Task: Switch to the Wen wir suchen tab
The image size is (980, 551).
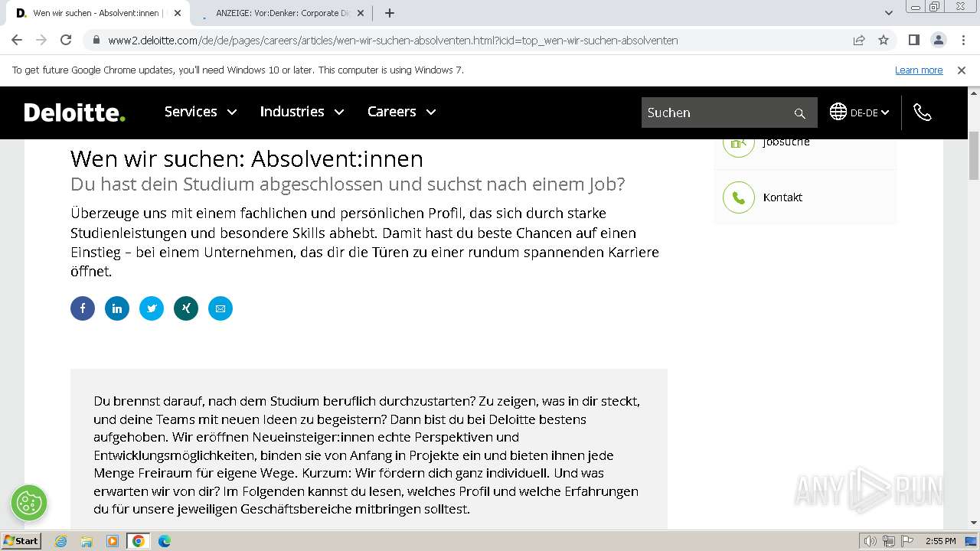Action: pos(96,13)
